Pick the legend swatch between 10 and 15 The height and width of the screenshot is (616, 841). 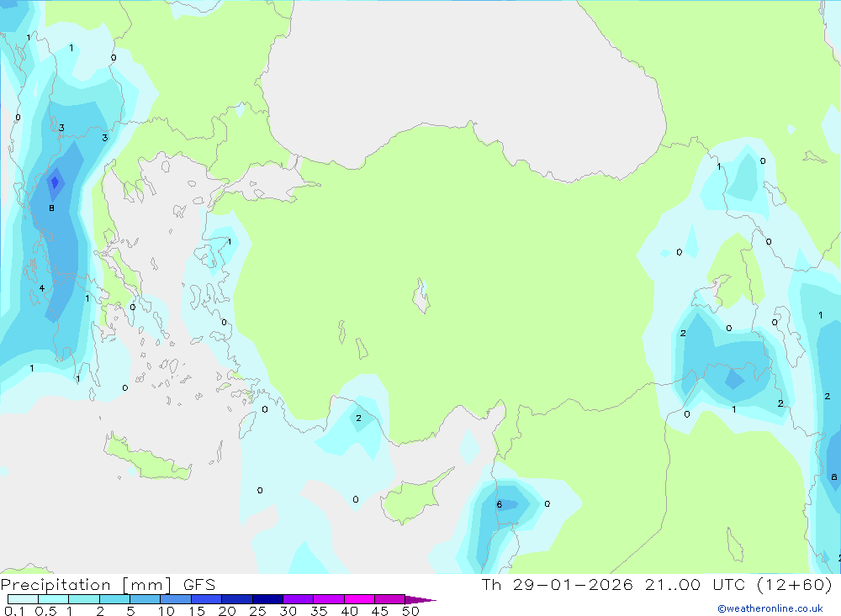[x=176, y=599]
